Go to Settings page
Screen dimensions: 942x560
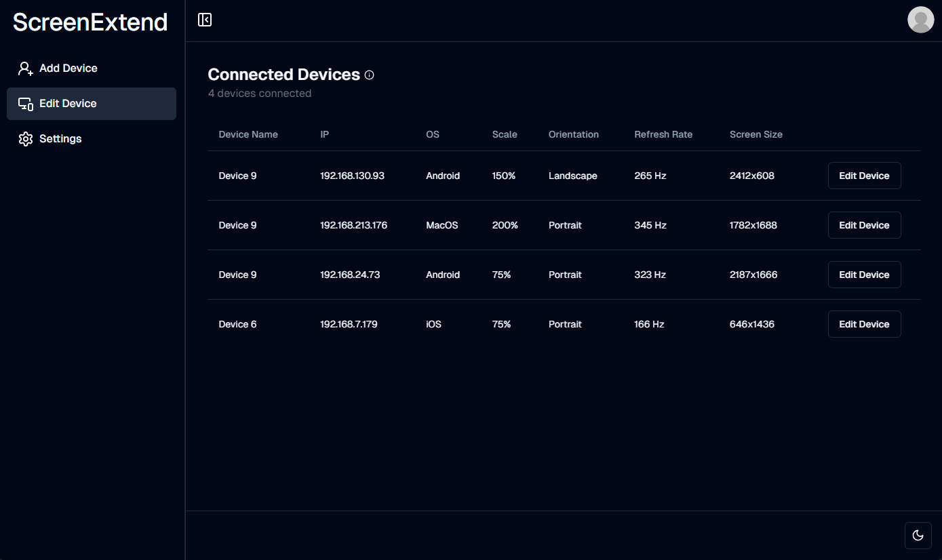92,139
